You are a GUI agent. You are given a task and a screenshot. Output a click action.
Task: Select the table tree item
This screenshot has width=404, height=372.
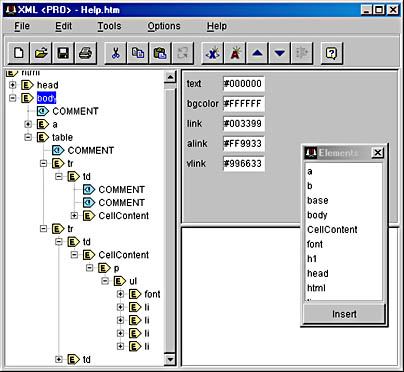tap(62, 137)
